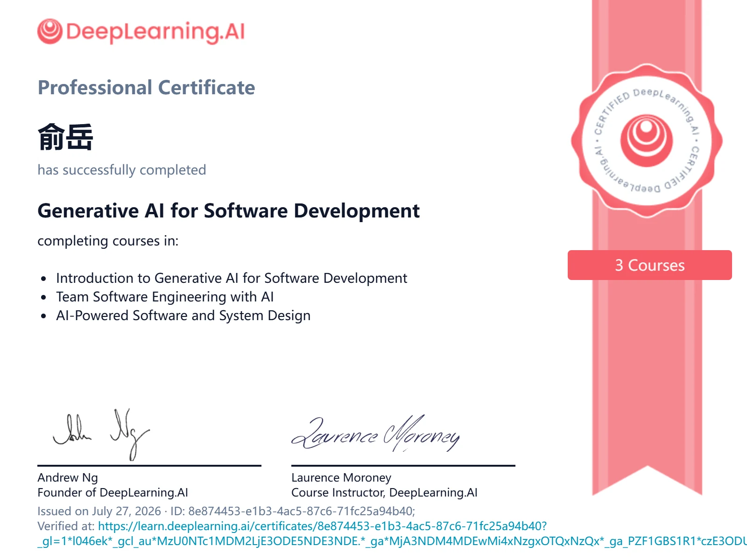Click the second line of the verification URL

coord(392,541)
